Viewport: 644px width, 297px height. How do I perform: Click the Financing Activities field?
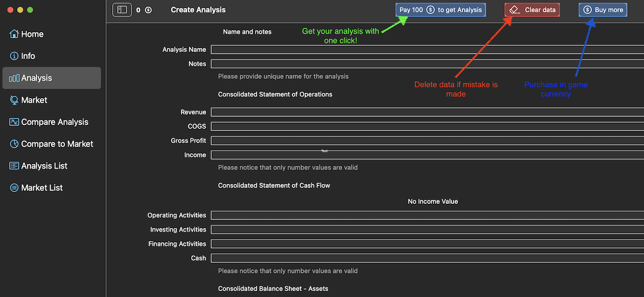pyautogui.click(x=428, y=244)
